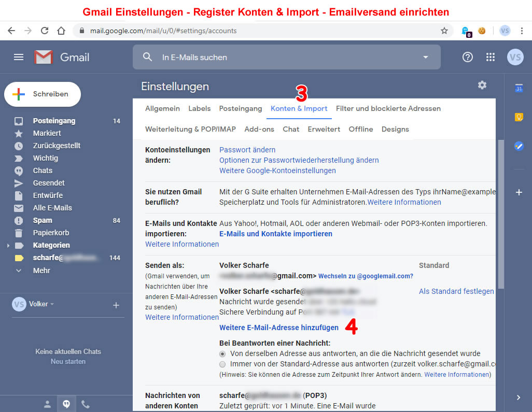
Task: Open the Google account avatar in Gmail header
Action: tap(515, 57)
